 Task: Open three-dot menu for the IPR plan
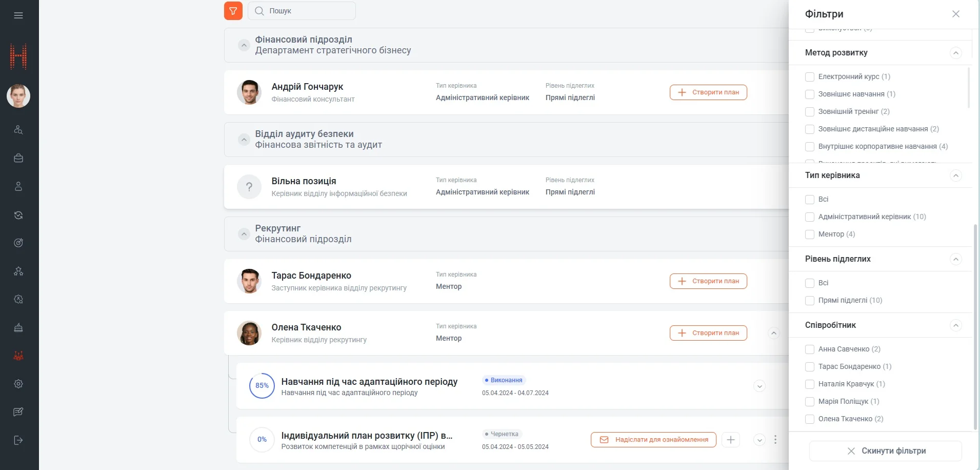(x=775, y=440)
